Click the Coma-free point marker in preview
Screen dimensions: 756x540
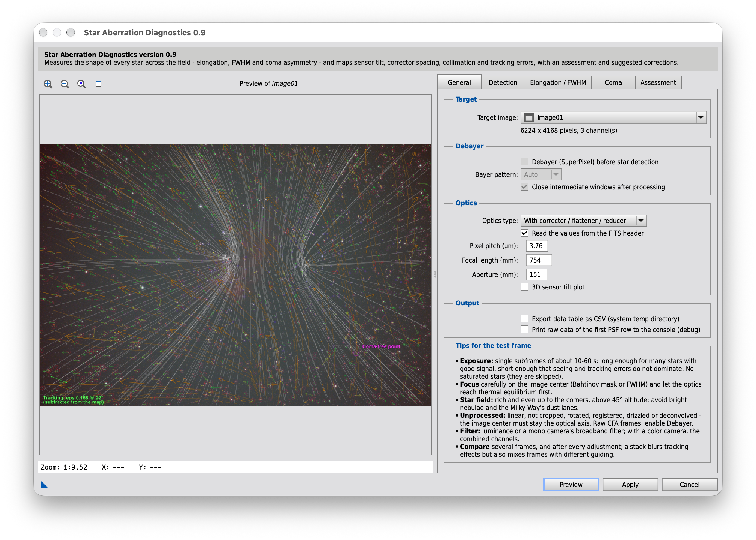tap(356, 353)
